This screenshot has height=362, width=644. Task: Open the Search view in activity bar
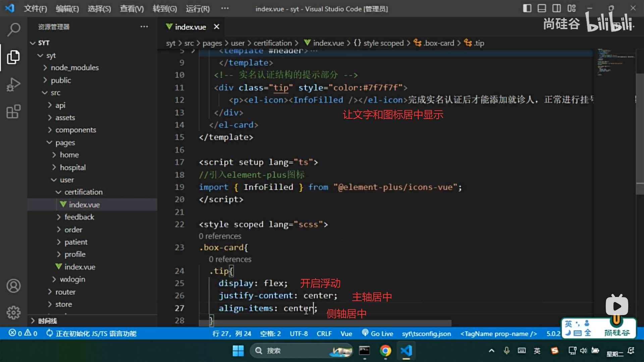(x=13, y=29)
